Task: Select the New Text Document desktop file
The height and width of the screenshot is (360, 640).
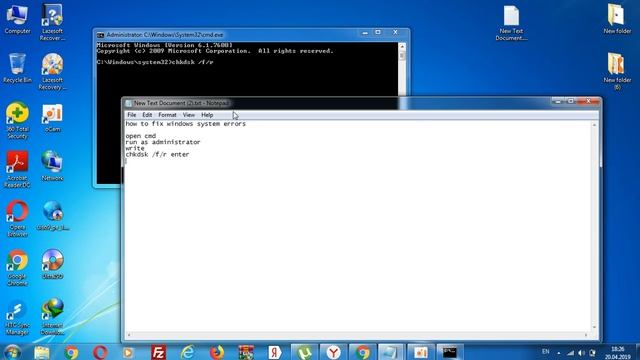Action: [511, 23]
